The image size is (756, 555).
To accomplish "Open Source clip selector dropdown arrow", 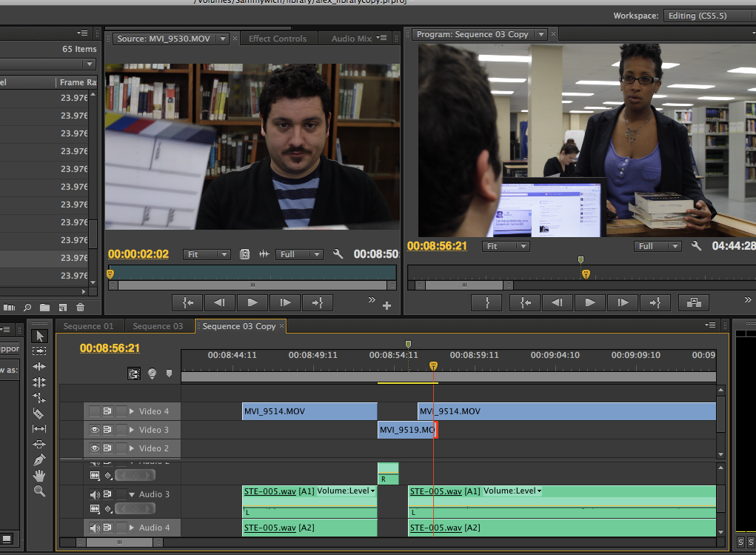I will (x=223, y=39).
